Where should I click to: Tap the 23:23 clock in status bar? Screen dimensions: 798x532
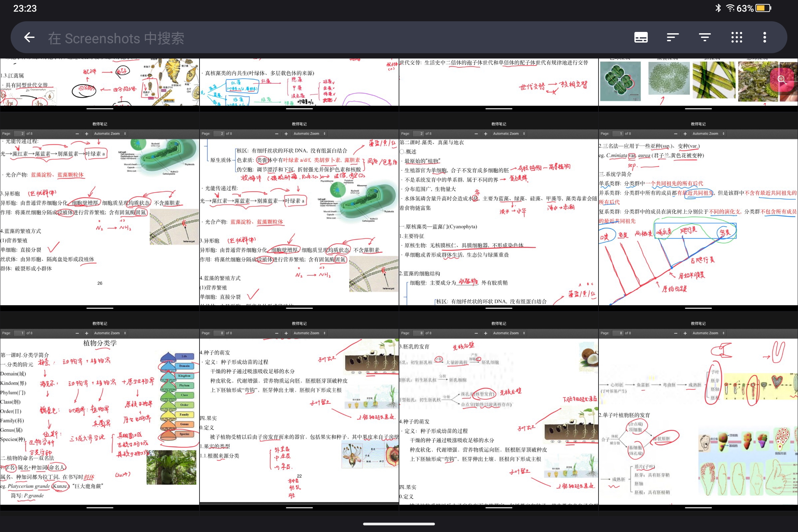(25, 9)
